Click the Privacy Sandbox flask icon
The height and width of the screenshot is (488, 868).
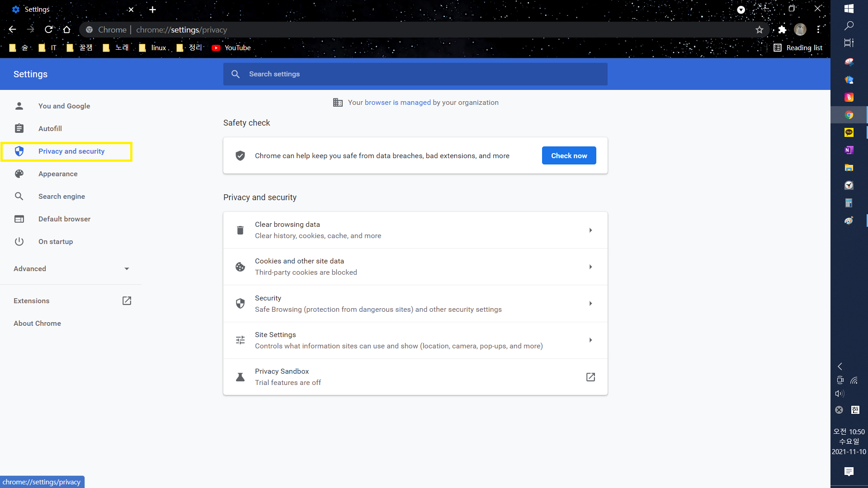tap(240, 377)
